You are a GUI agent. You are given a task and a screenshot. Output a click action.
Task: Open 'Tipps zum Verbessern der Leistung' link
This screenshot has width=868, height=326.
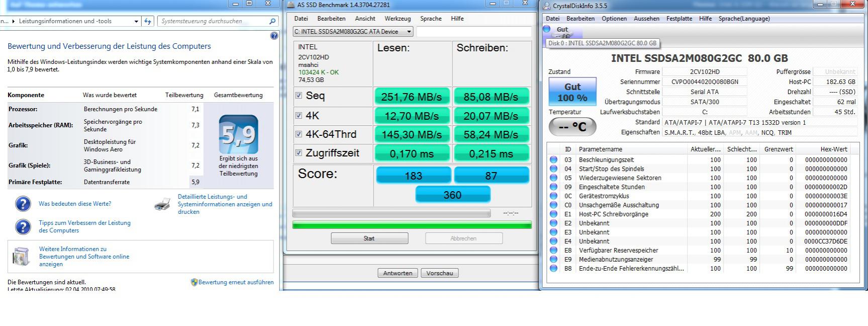point(84,227)
